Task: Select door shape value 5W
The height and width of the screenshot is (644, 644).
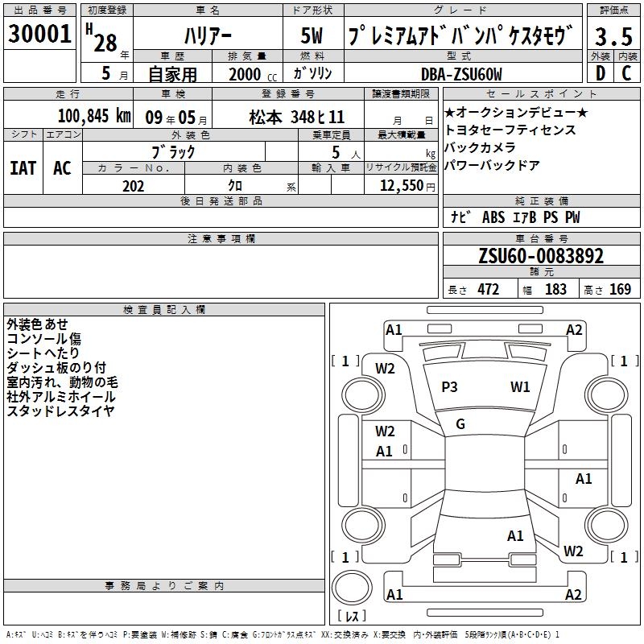Action: tap(312, 35)
